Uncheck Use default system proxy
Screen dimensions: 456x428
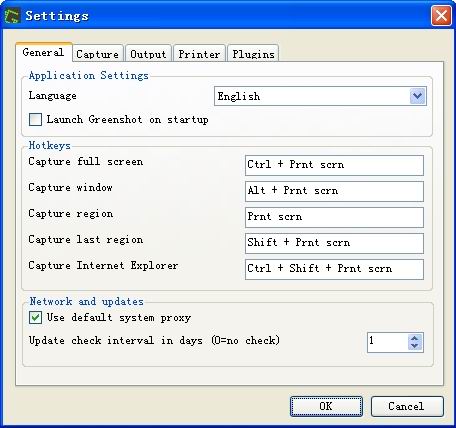click(35, 317)
